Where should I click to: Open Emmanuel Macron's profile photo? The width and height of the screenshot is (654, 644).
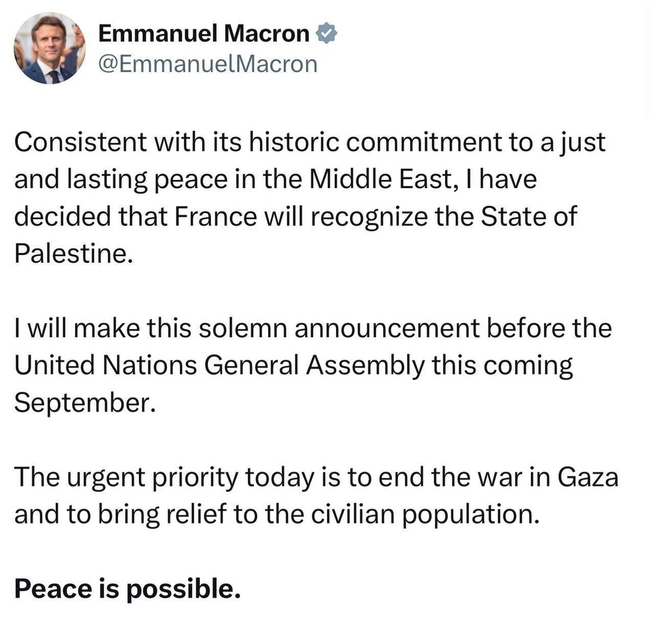point(50,48)
